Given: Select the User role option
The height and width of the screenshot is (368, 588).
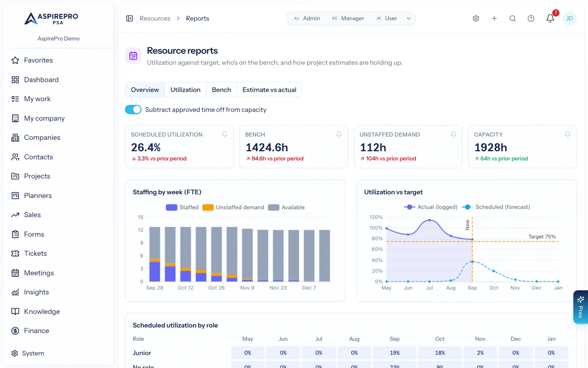Looking at the screenshot, I should (387, 18).
